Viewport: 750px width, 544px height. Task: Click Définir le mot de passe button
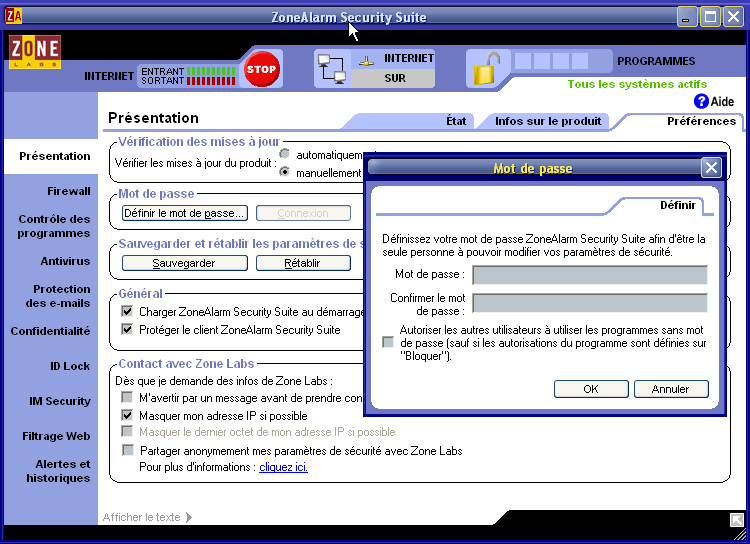[x=185, y=213]
